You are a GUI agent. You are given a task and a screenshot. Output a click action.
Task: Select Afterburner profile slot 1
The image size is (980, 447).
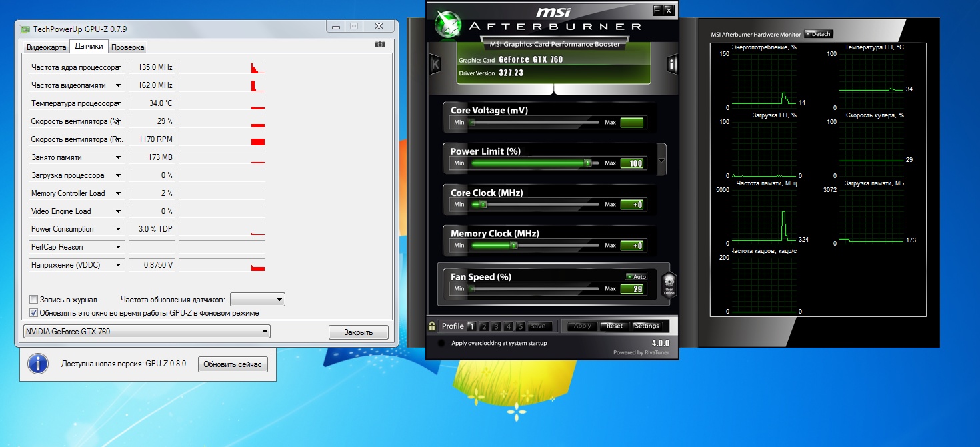pyautogui.click(x=471, y=326)
